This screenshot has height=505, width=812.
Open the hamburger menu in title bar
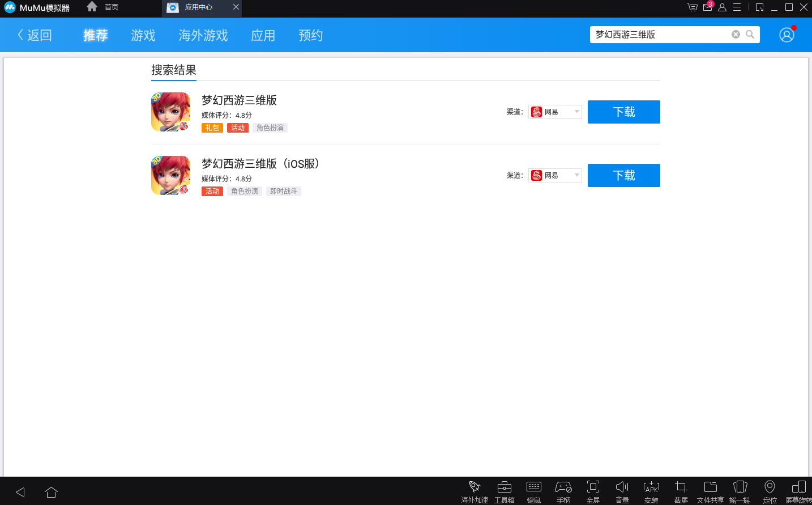(x=737, y=7)
